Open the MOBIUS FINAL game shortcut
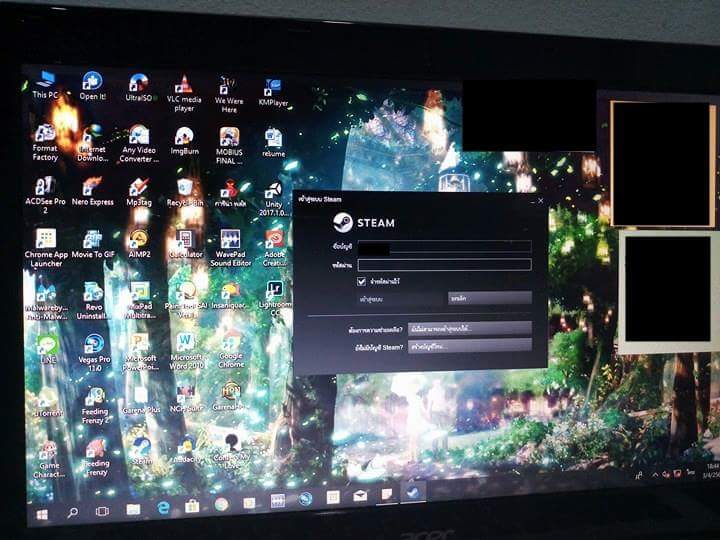The height and width of the screenshot is (540, 720). (x=229, y=146)
